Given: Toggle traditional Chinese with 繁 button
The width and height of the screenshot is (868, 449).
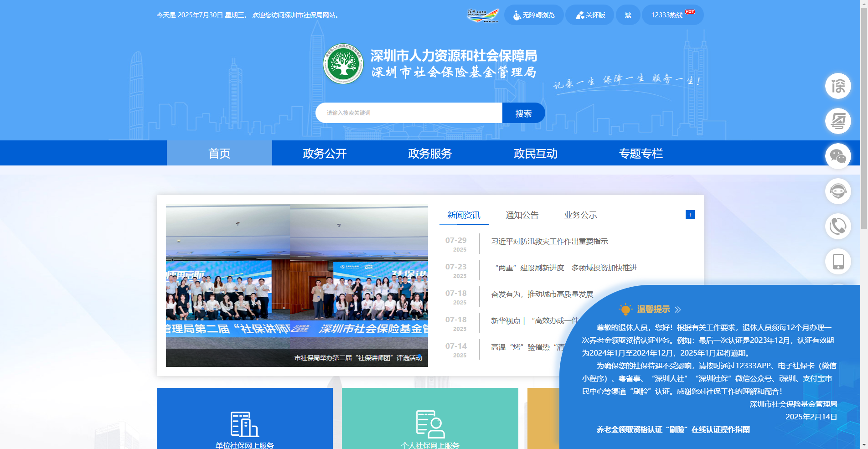Looking at the screenshot, I should (628, 15).
